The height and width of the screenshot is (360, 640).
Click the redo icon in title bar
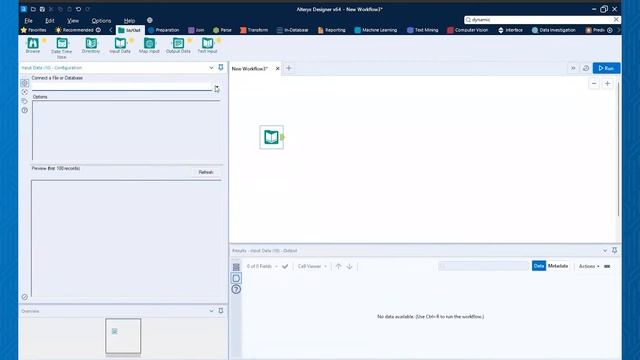pyautogui.click(x=87, y=9)
